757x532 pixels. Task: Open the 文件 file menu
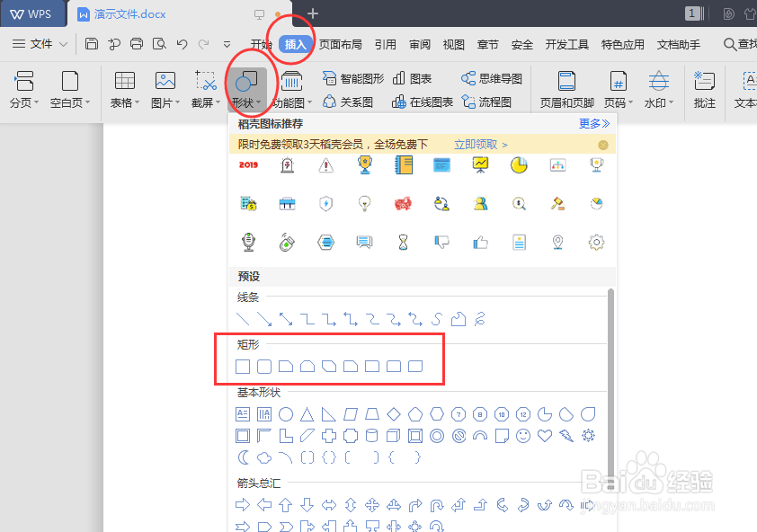click(40, 44)
